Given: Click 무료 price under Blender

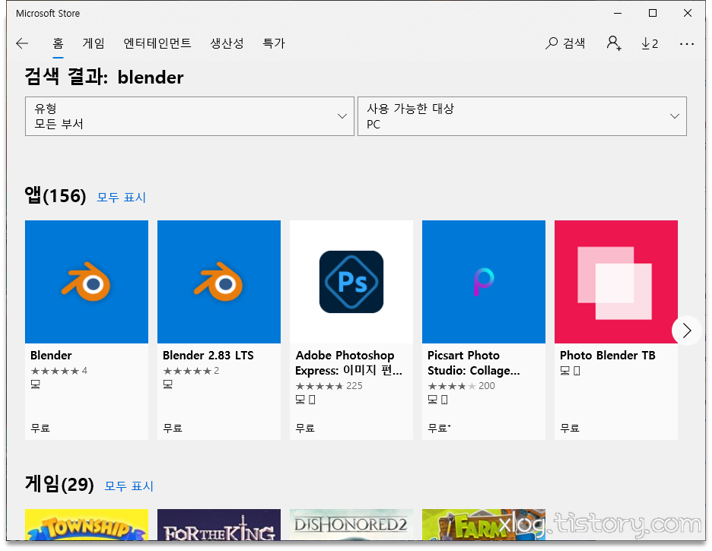Looking at the screenshot, I should click(x=40, y=428).
